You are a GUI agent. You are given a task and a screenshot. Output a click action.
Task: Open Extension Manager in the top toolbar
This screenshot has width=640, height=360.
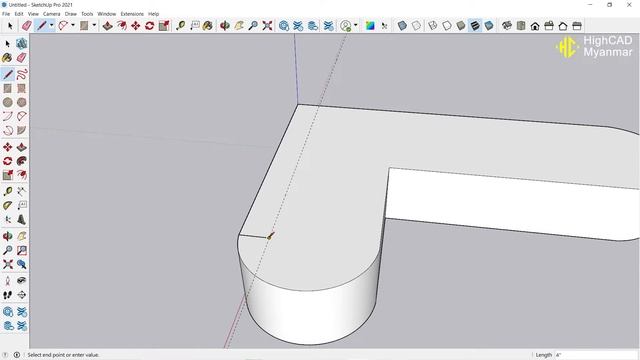(328, 26)
